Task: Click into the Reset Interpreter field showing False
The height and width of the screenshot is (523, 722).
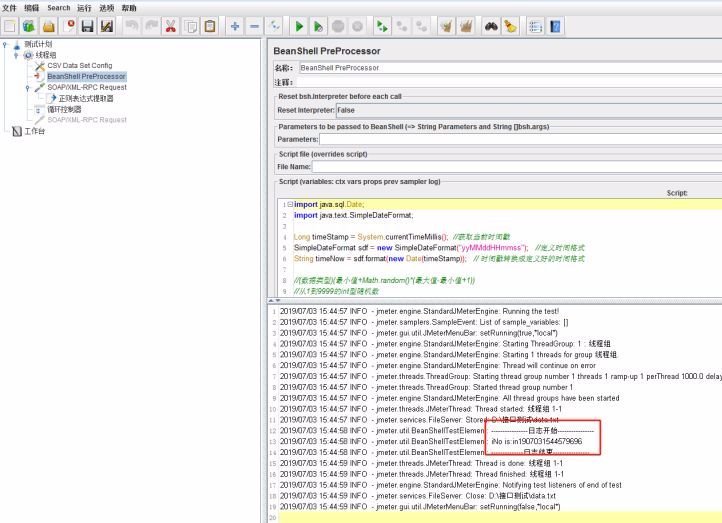Action: [x=529, y=110]
